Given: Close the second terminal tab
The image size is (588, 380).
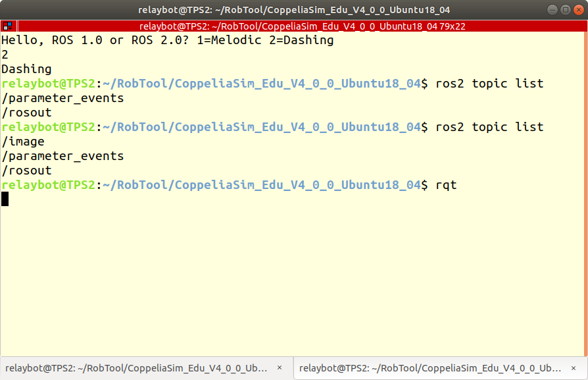Looking at the screenshot, I should pos(574,368).
